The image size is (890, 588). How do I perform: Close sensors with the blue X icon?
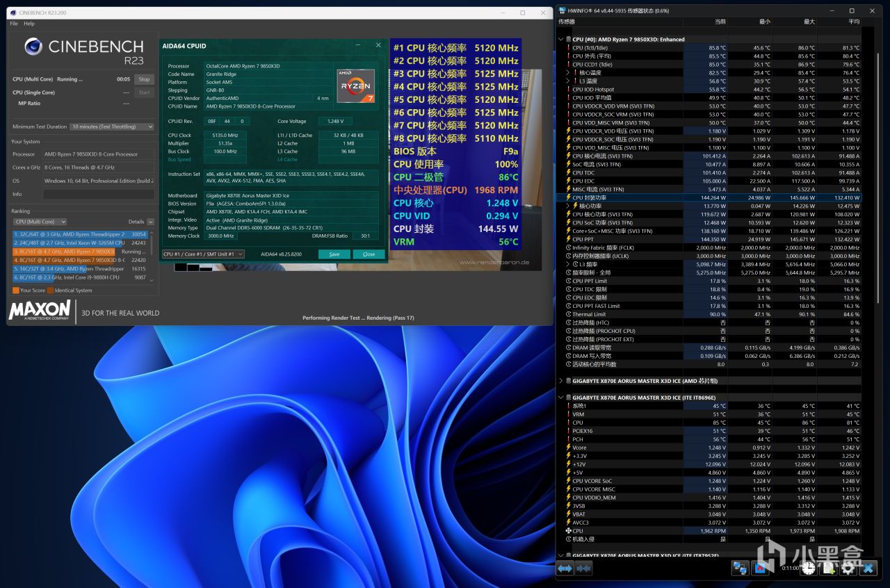868,568
